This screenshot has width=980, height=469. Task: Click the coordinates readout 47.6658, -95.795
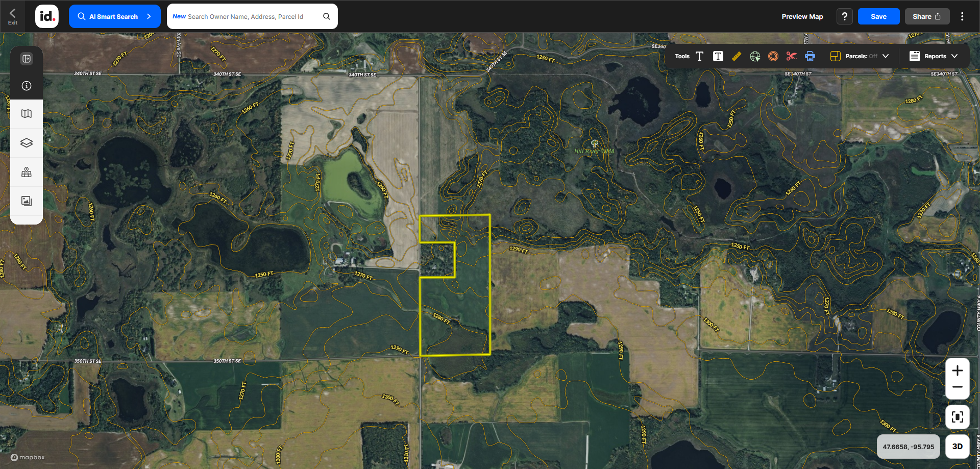pyautogui.click(x=909, y=447)
